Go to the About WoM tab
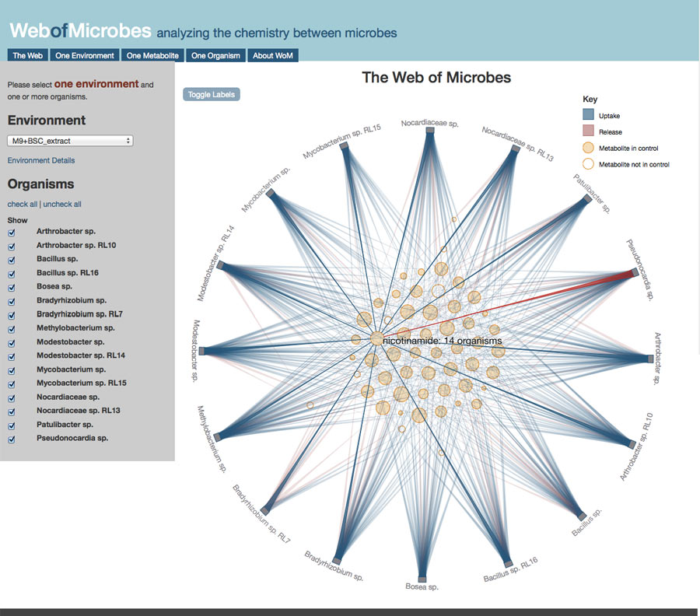700x616 pixels. point(273,55)
